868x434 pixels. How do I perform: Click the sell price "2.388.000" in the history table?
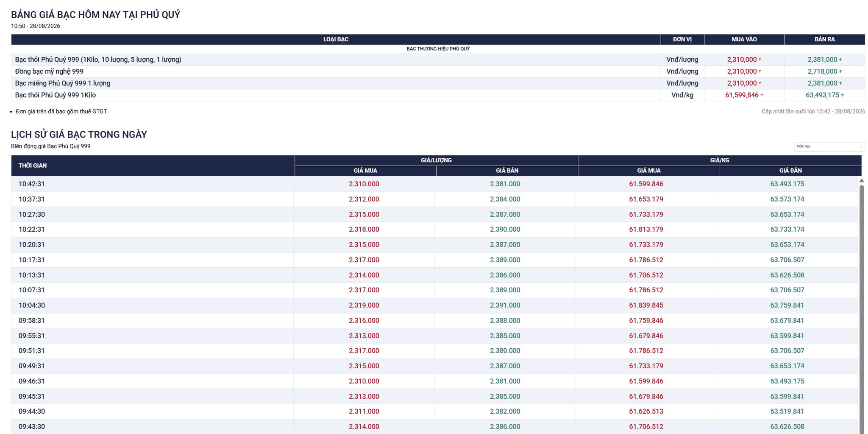tap(505, 321)
